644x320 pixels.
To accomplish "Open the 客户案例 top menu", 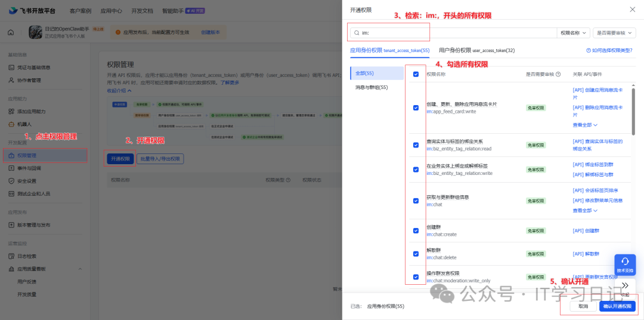I will [80, 11].
